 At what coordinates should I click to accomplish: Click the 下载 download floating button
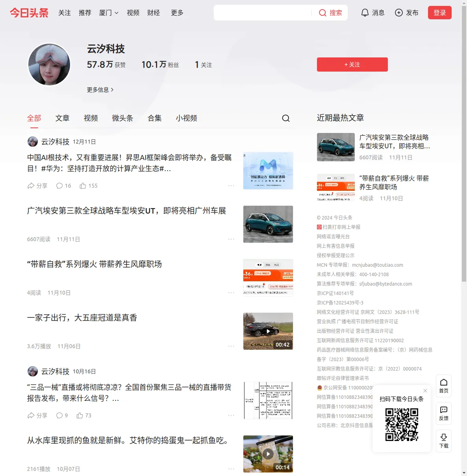click(444, 441)
